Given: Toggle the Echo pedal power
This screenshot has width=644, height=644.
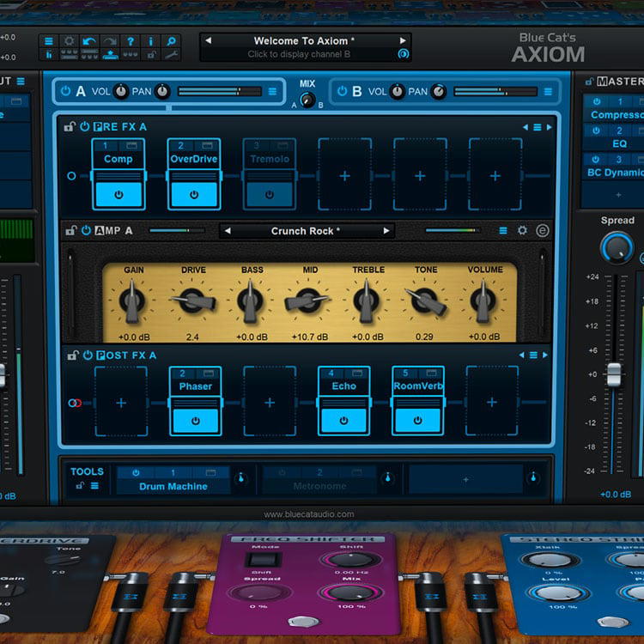Looking at the screenshot, I should tap(343, 421).
